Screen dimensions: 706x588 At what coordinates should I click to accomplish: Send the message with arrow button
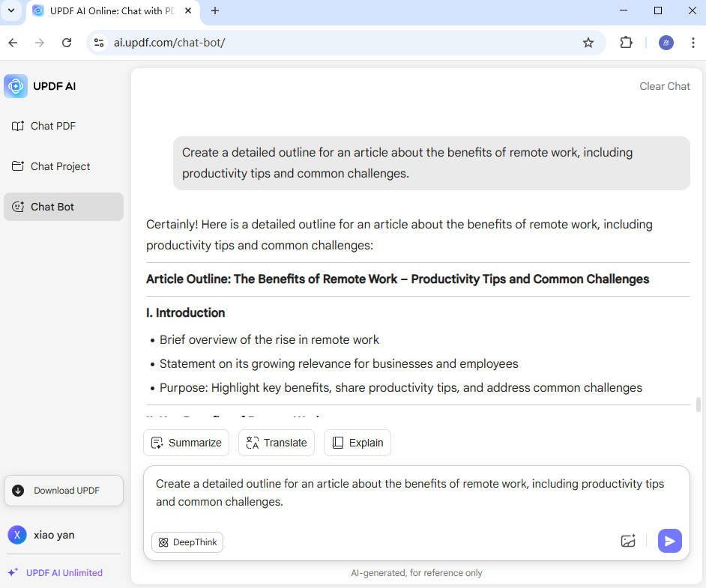coord(670,541)
